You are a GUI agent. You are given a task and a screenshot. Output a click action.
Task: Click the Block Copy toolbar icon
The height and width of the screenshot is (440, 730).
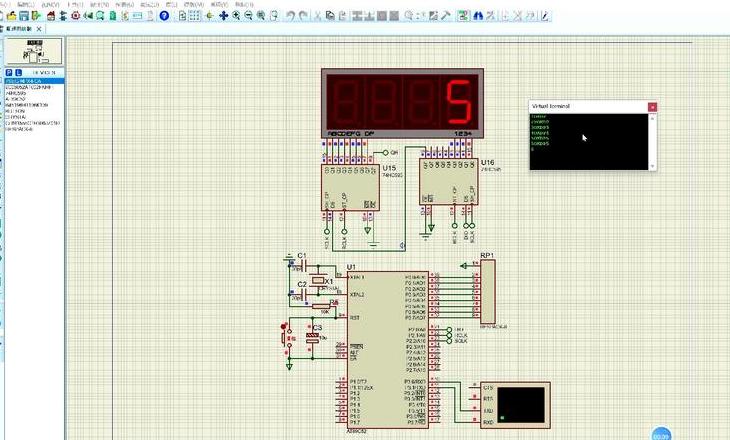(x=357, y=16)
